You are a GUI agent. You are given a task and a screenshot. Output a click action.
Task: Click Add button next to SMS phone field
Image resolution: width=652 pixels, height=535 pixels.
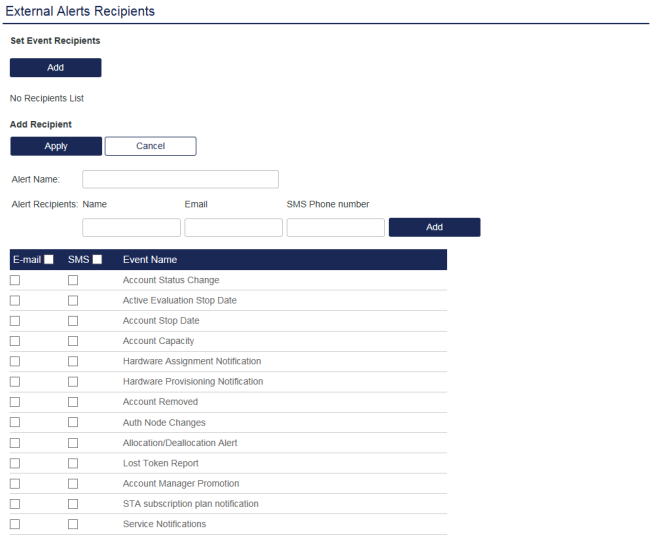click(434, 227)
